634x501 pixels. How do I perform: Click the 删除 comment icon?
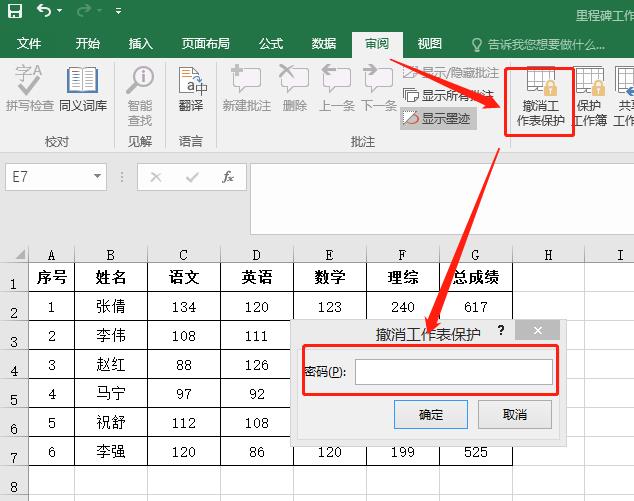(294, 88)
